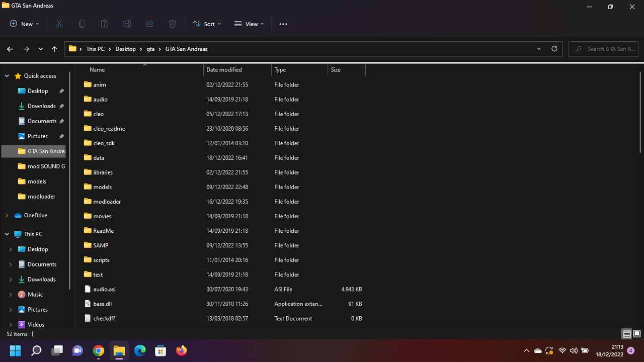
Task: Open Firefox from taskbar
Action: (x=181, y=350)
